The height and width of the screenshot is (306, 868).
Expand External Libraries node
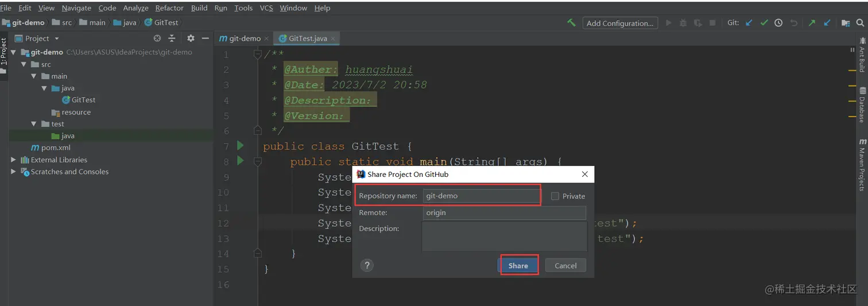(13, 160)
